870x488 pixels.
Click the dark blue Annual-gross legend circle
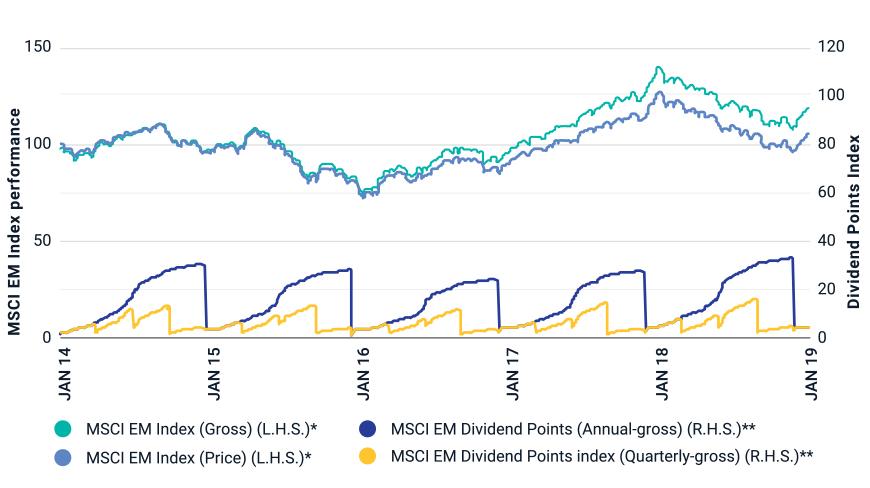coord(366,429)
